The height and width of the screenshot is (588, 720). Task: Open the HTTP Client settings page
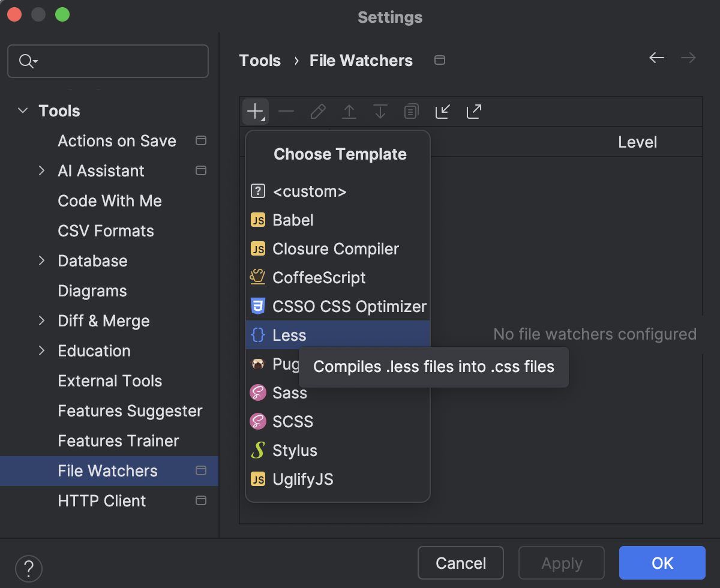(101, 500)
